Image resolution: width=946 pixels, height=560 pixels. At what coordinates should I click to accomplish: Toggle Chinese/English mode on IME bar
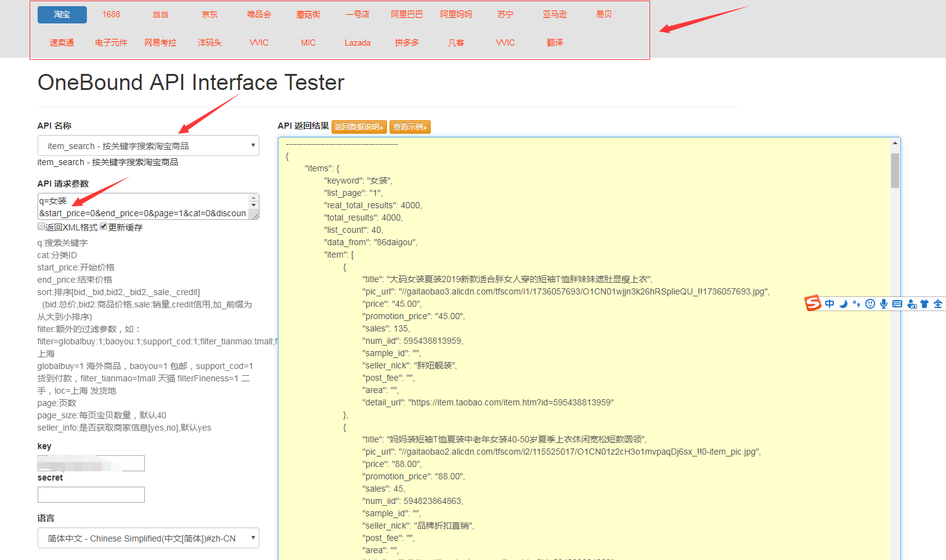pos(830,304)
